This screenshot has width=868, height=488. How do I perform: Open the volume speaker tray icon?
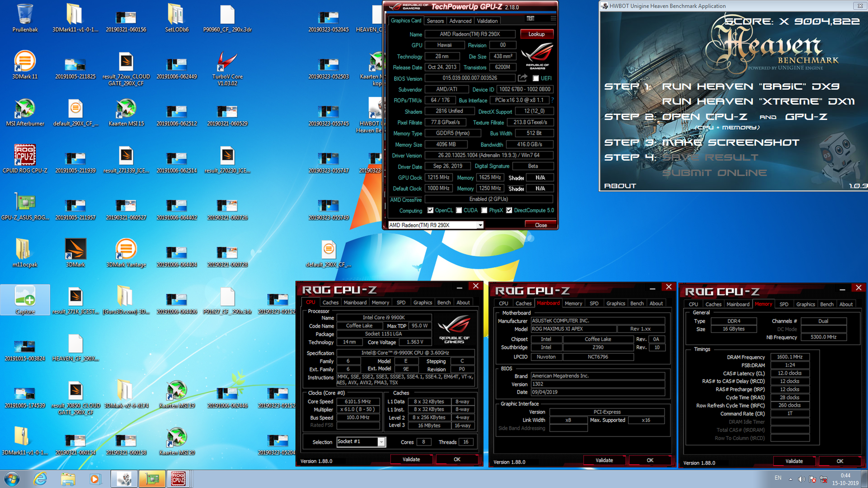tap(801, 479)
